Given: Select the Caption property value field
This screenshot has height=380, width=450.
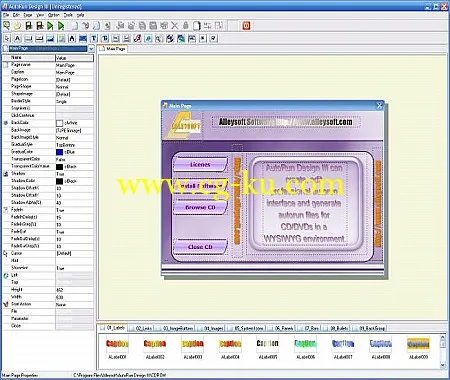Looking at the screenshot, I should click(x=74, y=72).
